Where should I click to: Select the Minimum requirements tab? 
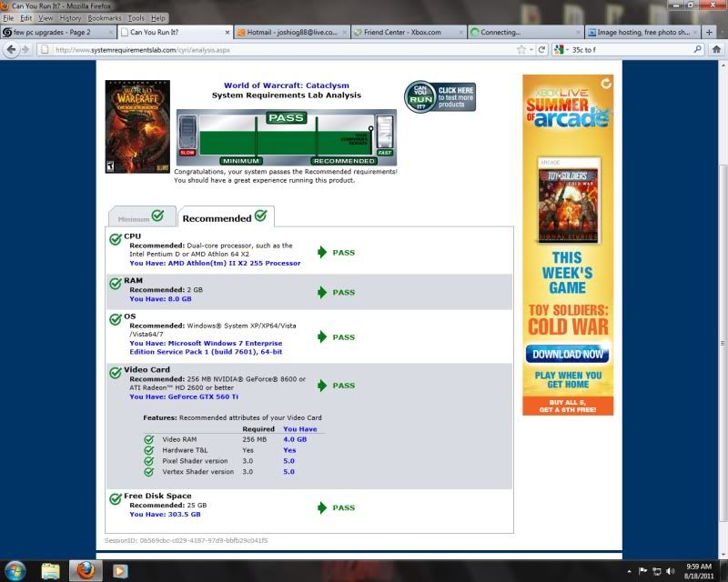(x=142, y=216)
